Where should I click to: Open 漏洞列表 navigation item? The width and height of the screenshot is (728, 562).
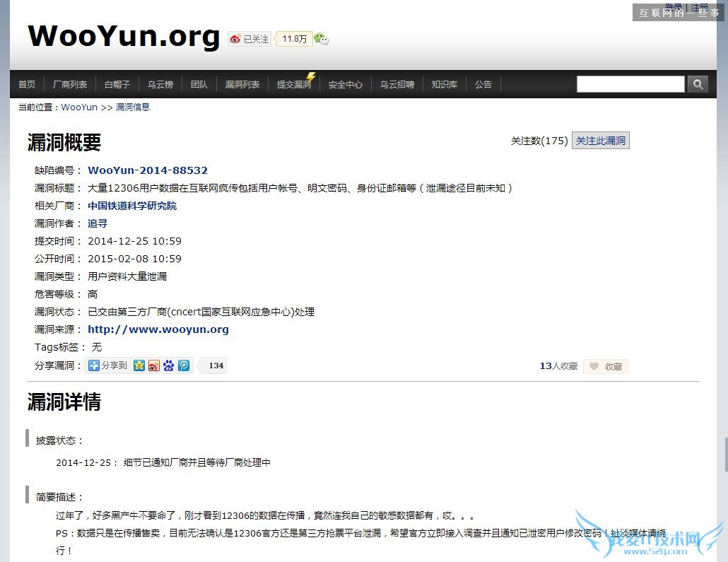(x=242, y=84)
